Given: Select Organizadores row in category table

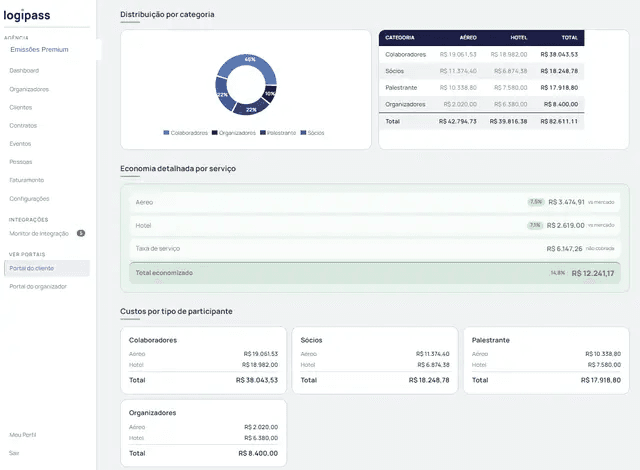Looking at the screenshot, I should tap(482, 104).
